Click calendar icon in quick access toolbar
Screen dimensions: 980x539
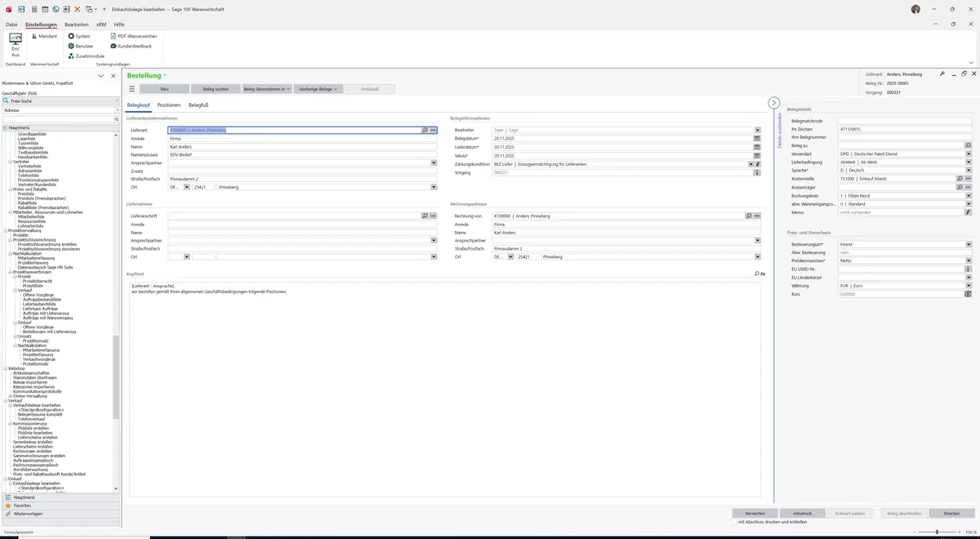[x=45, y=9]
